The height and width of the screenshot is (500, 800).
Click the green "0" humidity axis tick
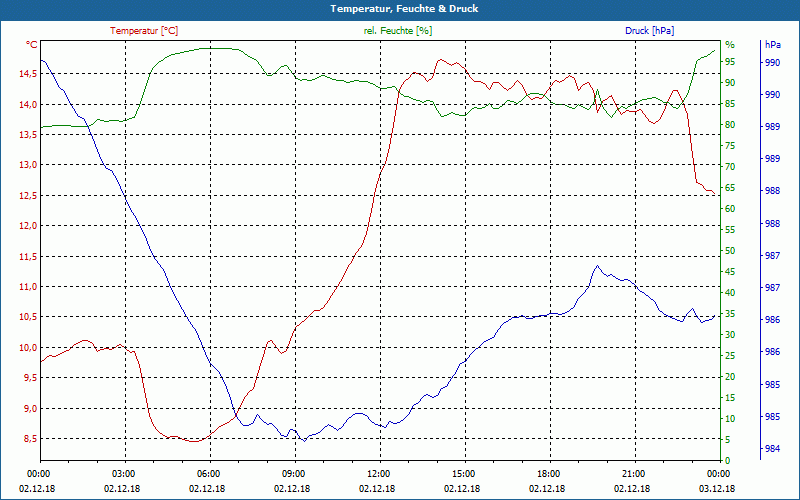(x=728, y=461)
